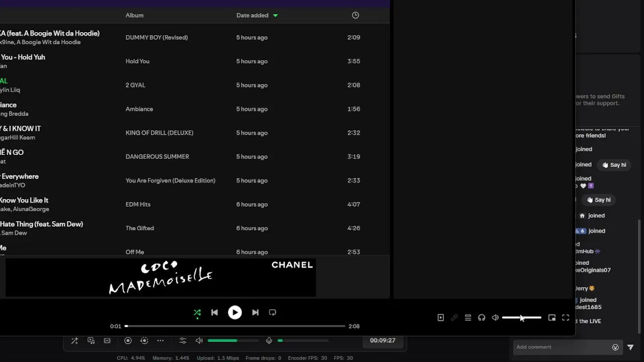Click the second Say hi button
644x362 pixels.
point(598,200)
